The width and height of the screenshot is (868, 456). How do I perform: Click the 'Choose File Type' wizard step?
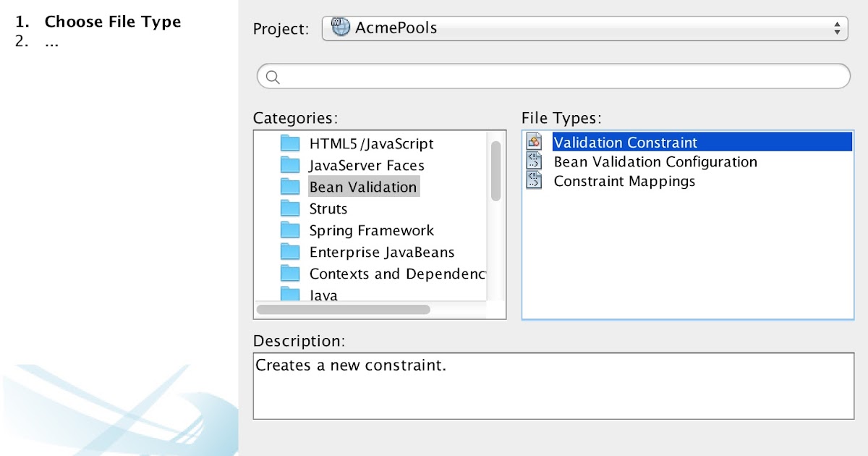point(113,22)
